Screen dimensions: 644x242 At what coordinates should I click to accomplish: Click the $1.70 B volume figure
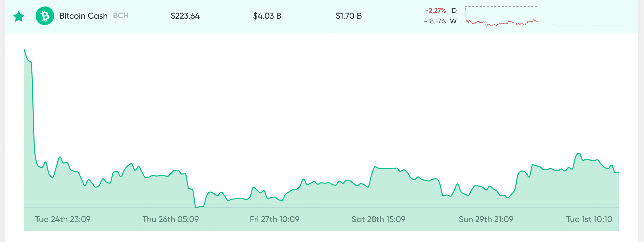click(x=349, y=16)
